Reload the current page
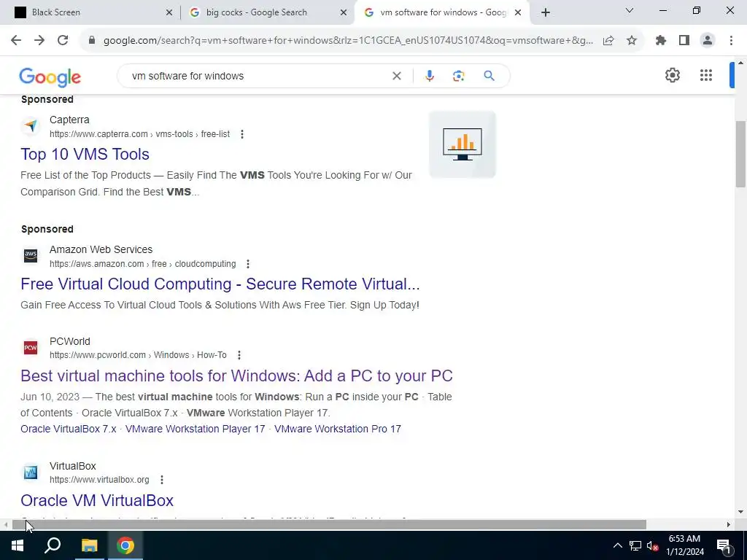This screenshot has width=747, height=560. coord(63,41)
